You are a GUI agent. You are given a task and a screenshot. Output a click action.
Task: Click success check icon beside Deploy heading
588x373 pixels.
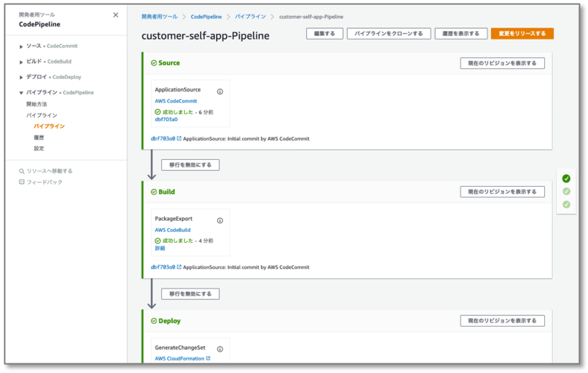click(154, 321)
